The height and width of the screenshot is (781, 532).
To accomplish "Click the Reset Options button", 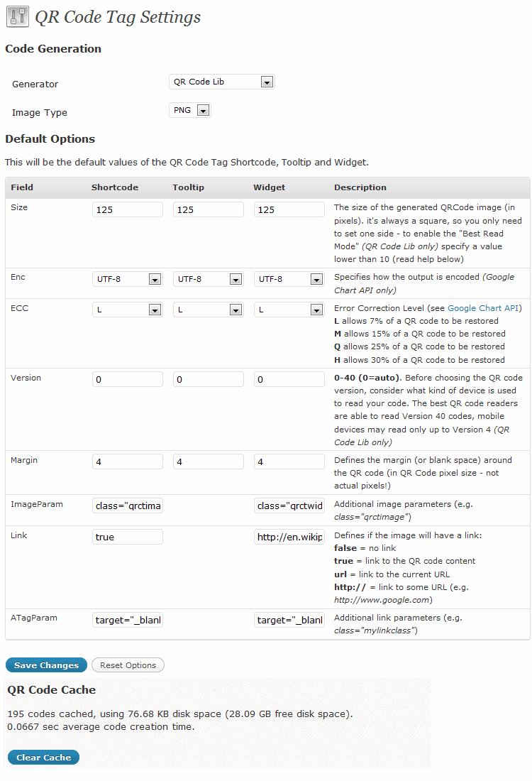I will pyautogui.click(x=128, y=666).
